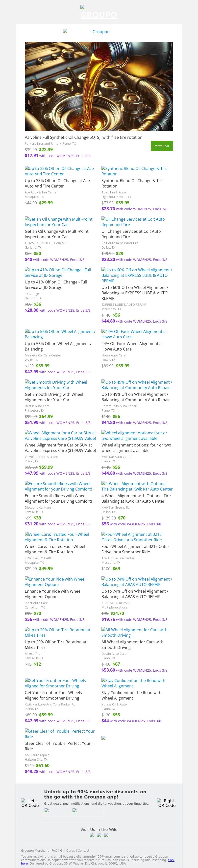Click the blue ABAS AUTO REPAIR alignment image link
Viewport: 198px width, 868px height.
[137, 582]
